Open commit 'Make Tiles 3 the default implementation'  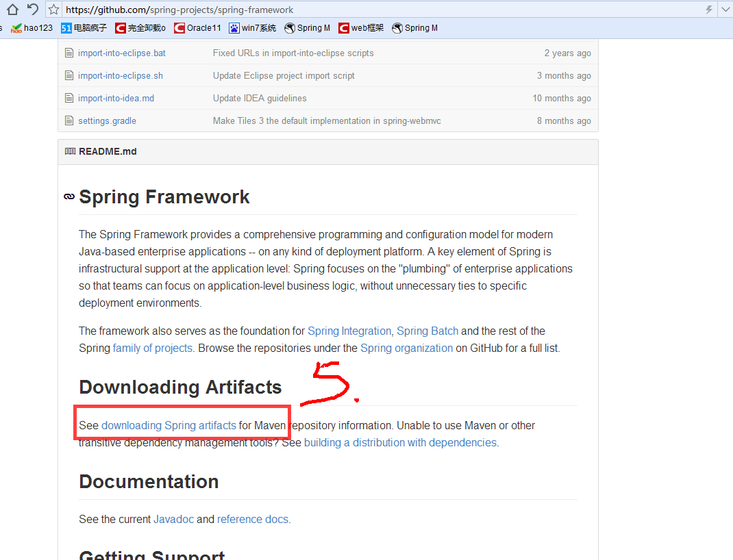pyautogui.click(x=327, y=121)
